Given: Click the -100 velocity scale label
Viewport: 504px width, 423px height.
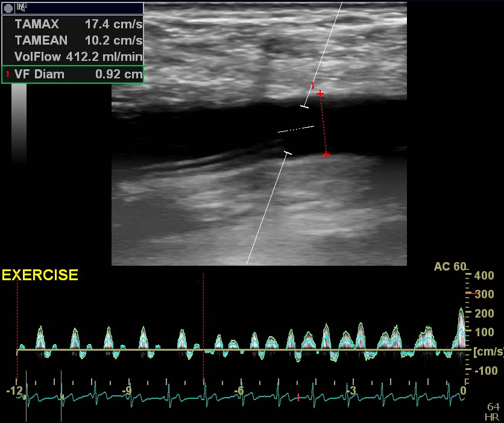Looking at the screenshot, I should (x=487, y=371).
